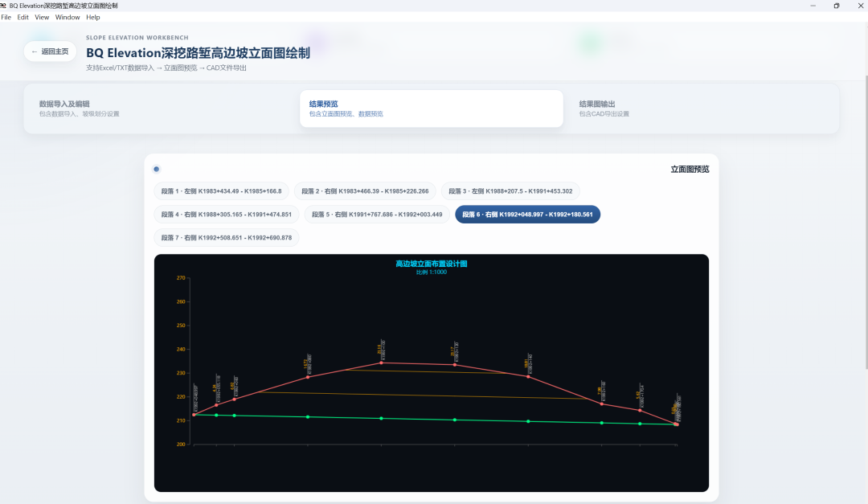Open the View menu
The width and height of the screenshot is (868, 504).
click(42, 17)
